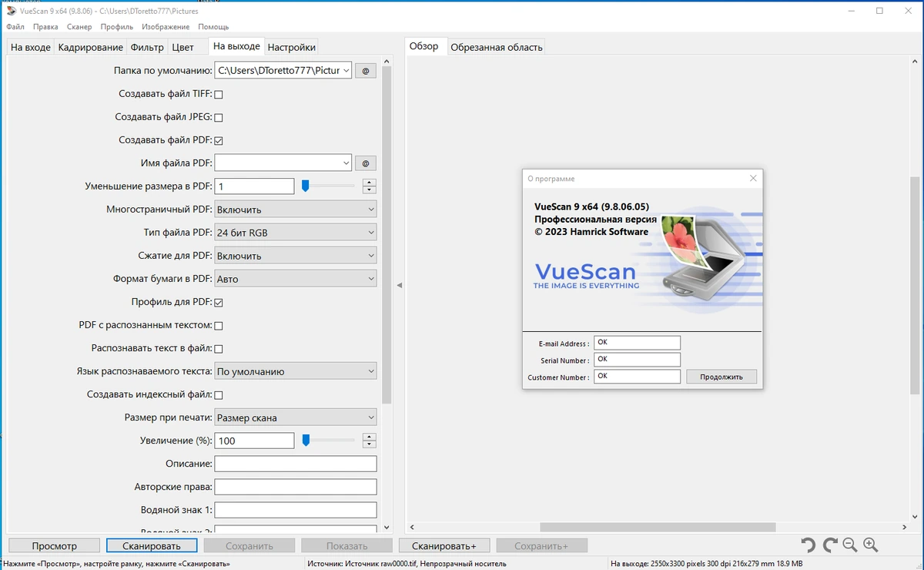924x570 pixels.
Task: Click the Увеличение (%) slider
Action: coord(328,441)
